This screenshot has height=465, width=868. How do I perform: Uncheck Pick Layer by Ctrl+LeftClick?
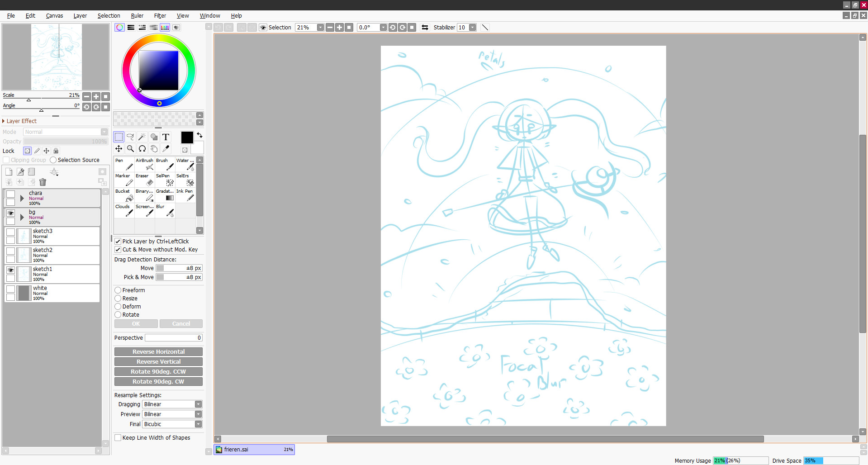pos(118,242)
